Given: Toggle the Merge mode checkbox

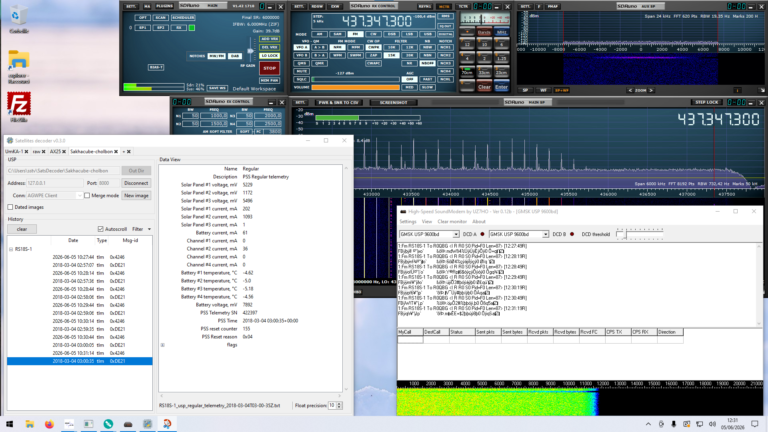Looking at the screenshot, I should 87,195.
